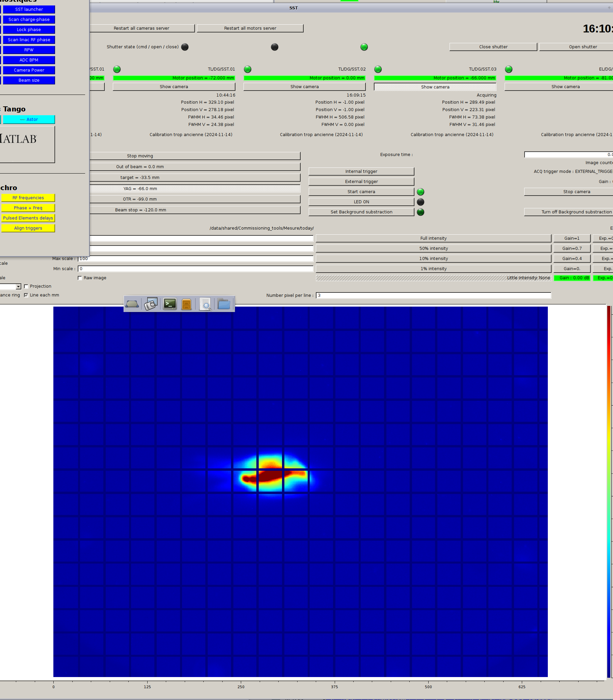
Task: Launch the terminal from the toolbar
Action: coord(170,304)
